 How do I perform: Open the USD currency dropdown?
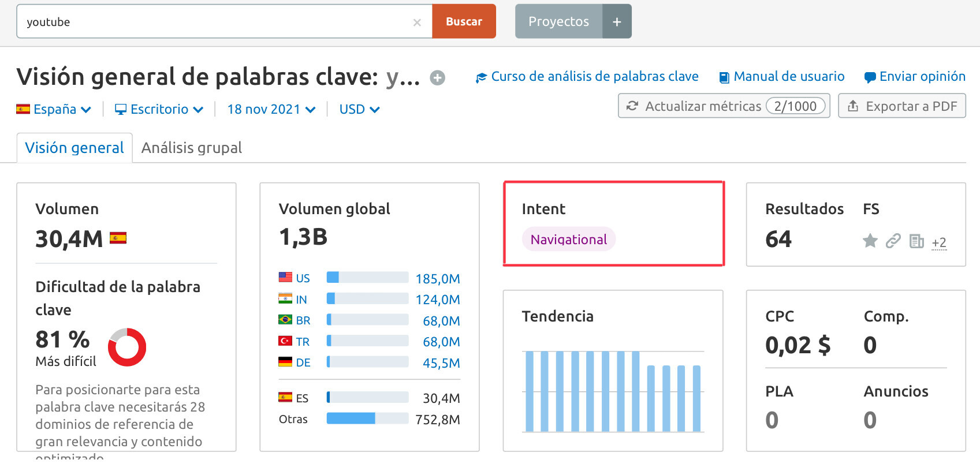(359, 109)
